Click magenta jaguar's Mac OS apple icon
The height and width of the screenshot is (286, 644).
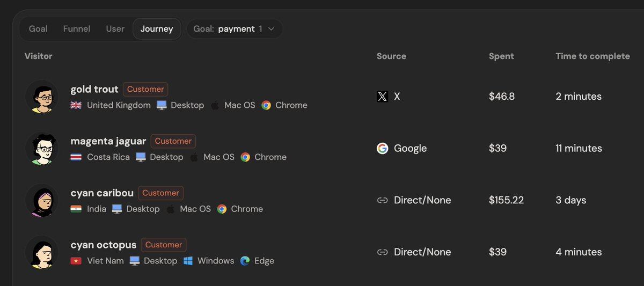tap(194, 157)
